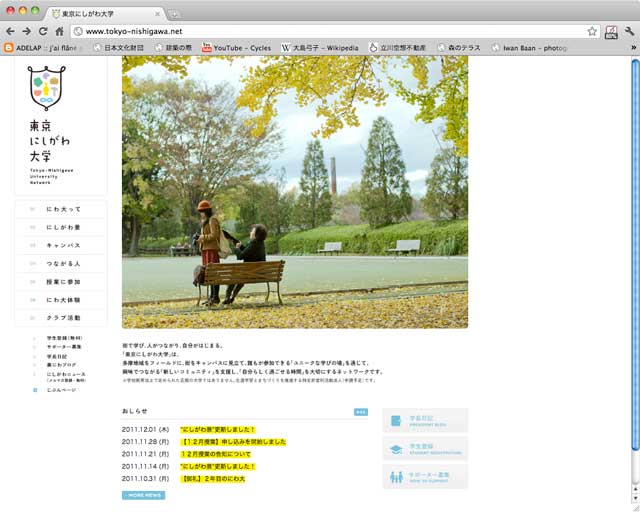
Task: Open the 2011.11.14 news headline
Action: click(218, 466)
